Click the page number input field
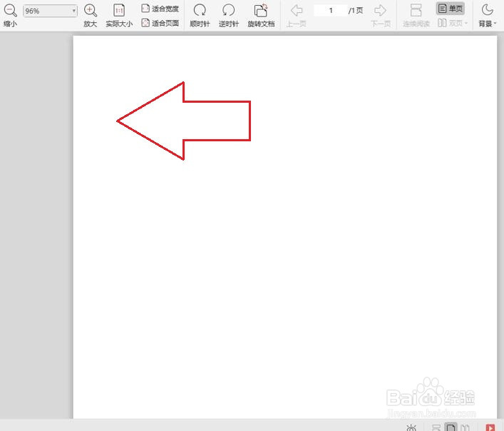504x431 pixels. (x=331, y=11)
